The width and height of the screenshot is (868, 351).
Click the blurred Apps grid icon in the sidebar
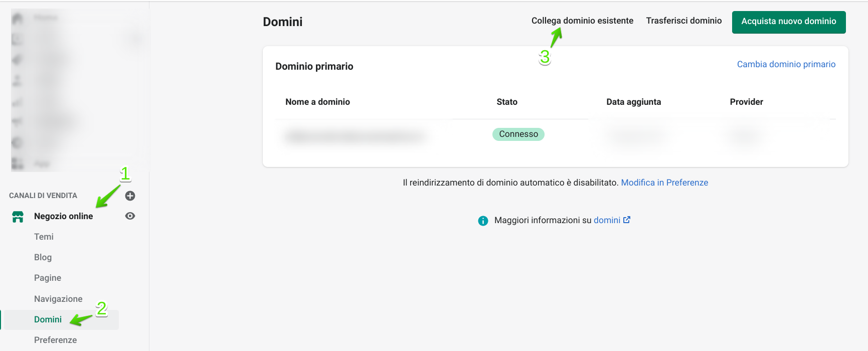pyautogui.click(x=18, y=163)
